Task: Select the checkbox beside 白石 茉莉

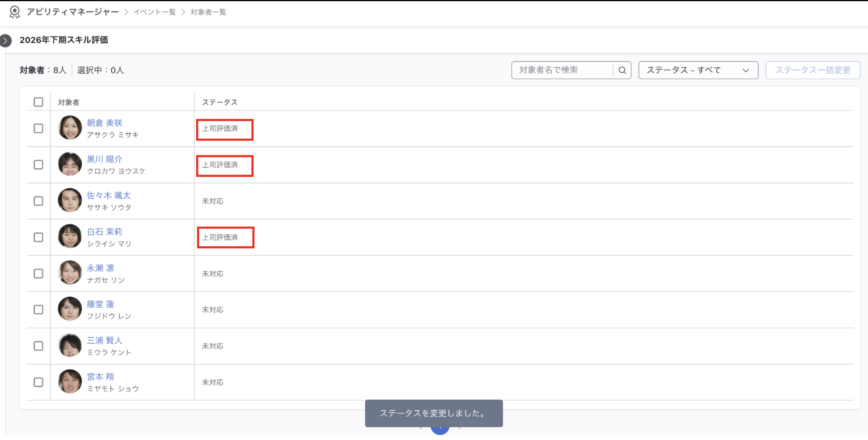Action: coord(38,237)
